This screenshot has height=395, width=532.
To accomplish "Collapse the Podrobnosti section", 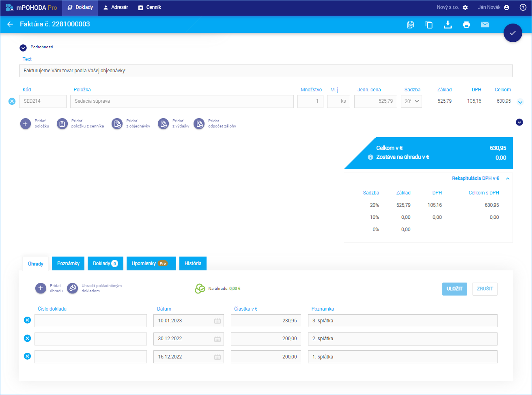I will pos(23,47).
